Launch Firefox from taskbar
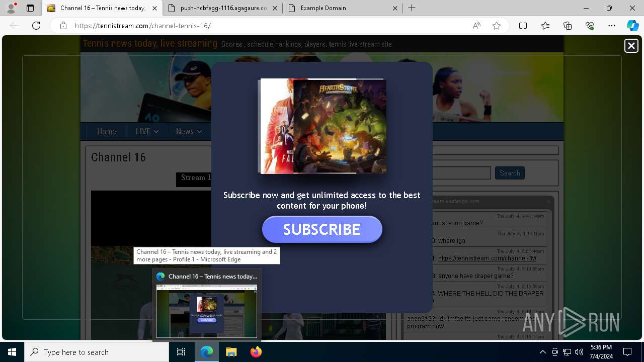Image resolution: width=644 pixels, height=362 pixels. point(256,352)
